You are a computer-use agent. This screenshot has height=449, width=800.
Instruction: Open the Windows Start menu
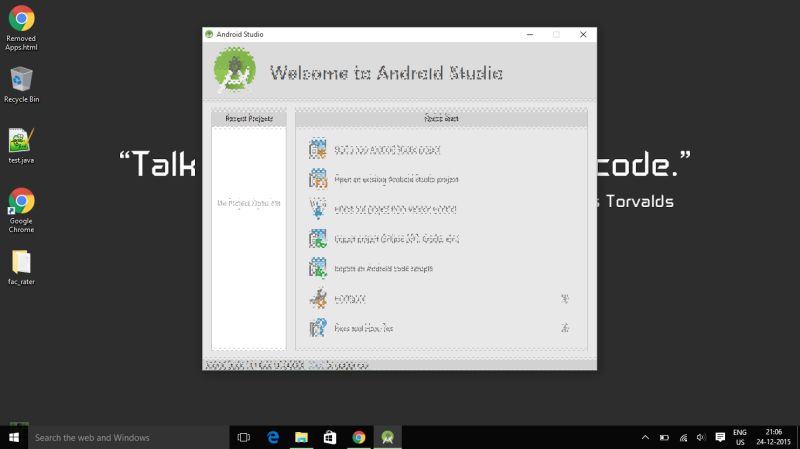(x=14, y=437)
